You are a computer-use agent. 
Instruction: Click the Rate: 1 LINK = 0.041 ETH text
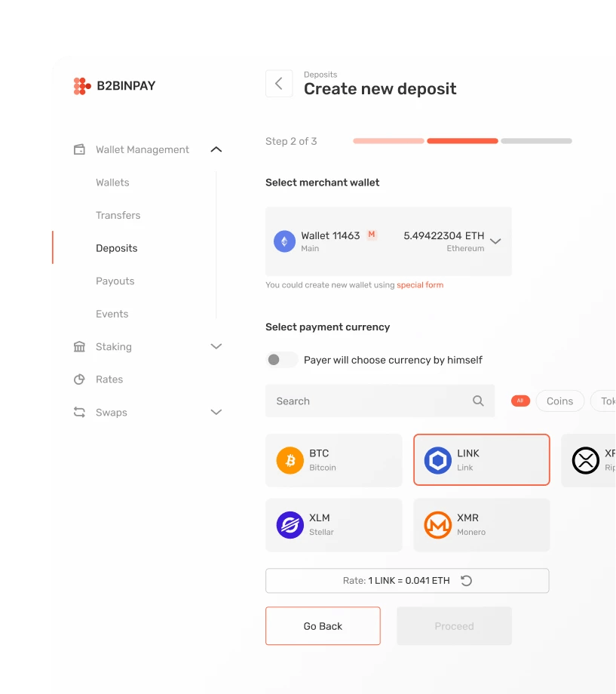click(x=396, y=581)
